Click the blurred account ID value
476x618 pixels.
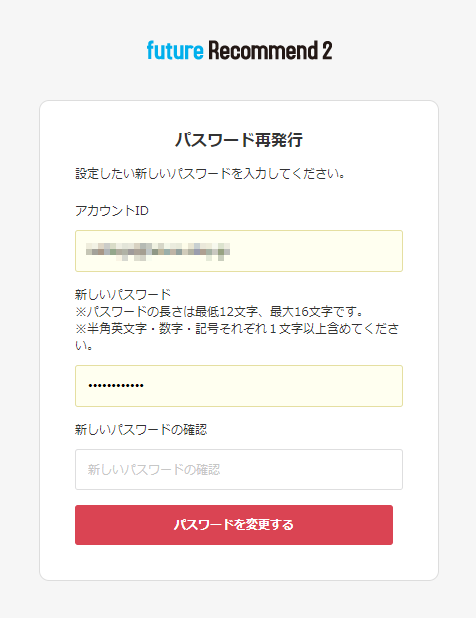tap(158, 251)
